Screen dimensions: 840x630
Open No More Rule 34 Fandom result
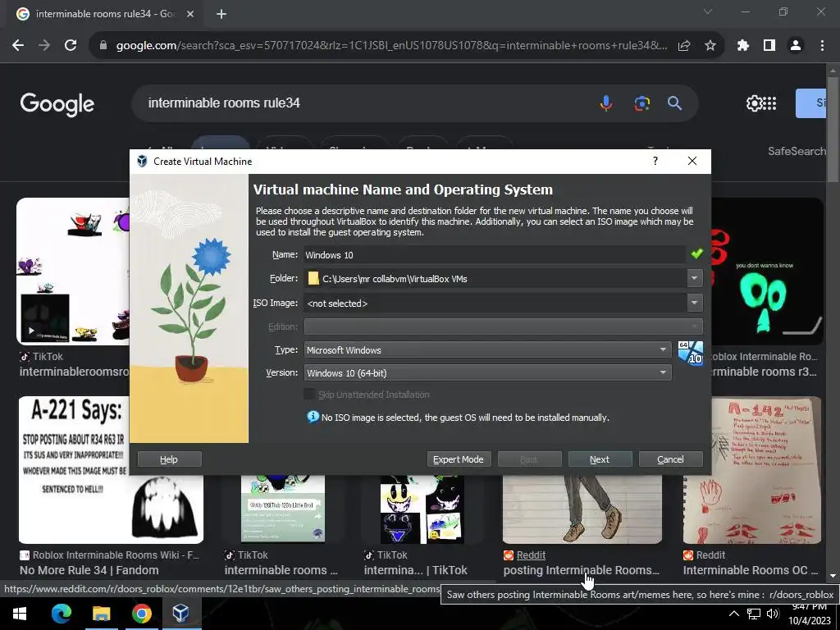coord(89,570)
